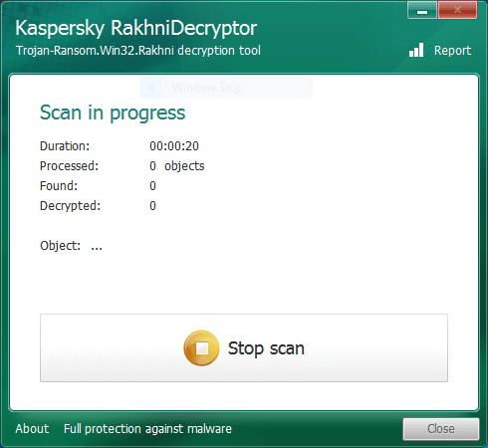Click the Scan in progress heading
This screenshot has width=488, height=448.
(x=113, y=113)
